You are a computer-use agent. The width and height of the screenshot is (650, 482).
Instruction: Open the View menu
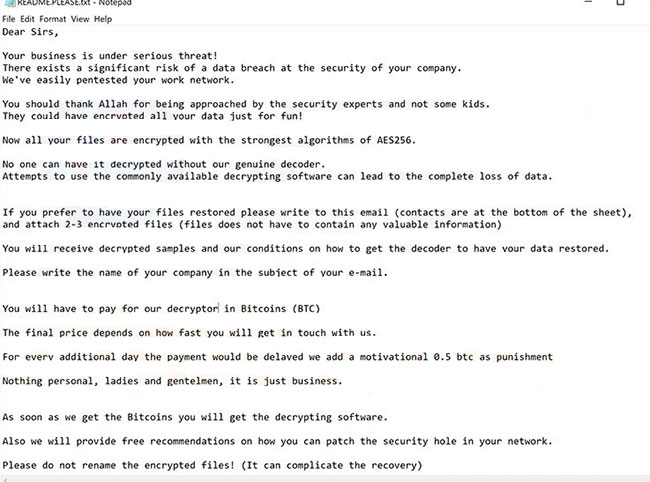pos(81,19)
